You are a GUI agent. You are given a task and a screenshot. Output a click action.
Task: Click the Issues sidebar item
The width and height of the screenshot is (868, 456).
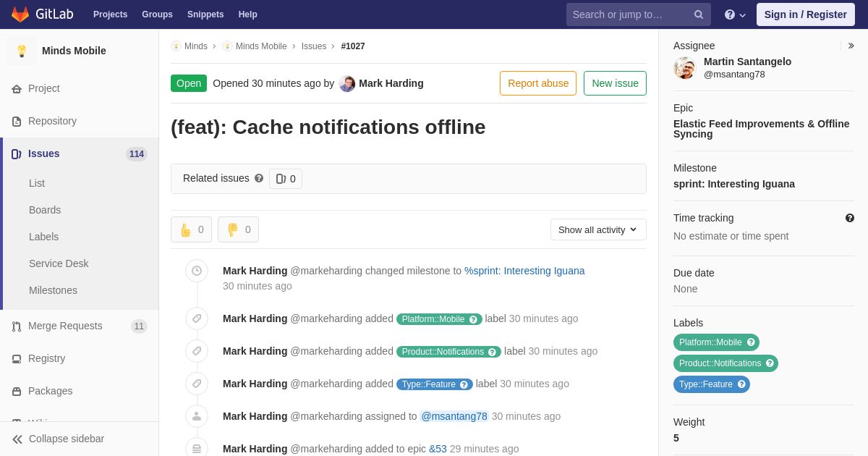click(x=80, y=153)
